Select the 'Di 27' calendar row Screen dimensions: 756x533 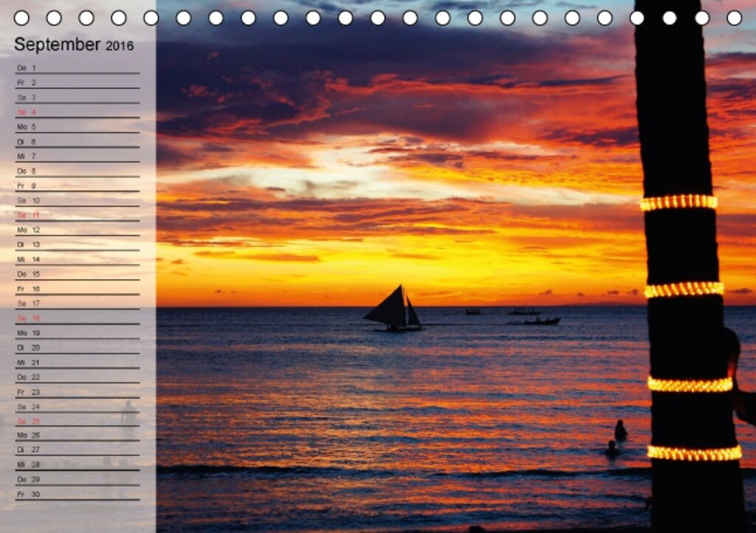[x=77, y=450]
